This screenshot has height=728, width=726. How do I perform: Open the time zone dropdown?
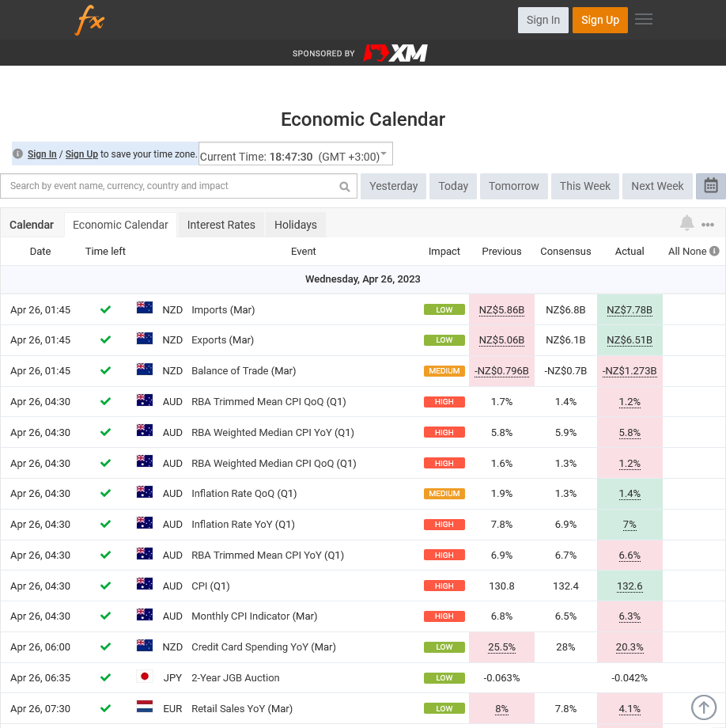tap(384, 154)
